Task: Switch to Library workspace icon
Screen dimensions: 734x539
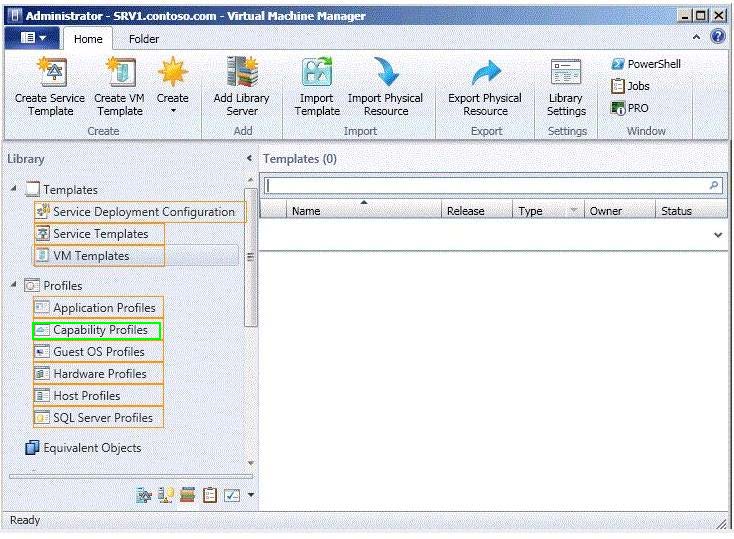Action: pos(188,495)
